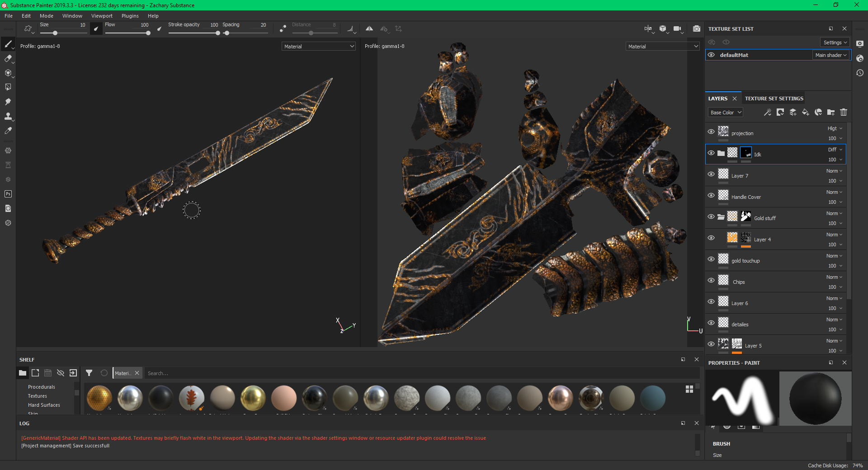Open the Base Color channel dropdown
This screenshot has width=868, height=470.
[726, 113]
